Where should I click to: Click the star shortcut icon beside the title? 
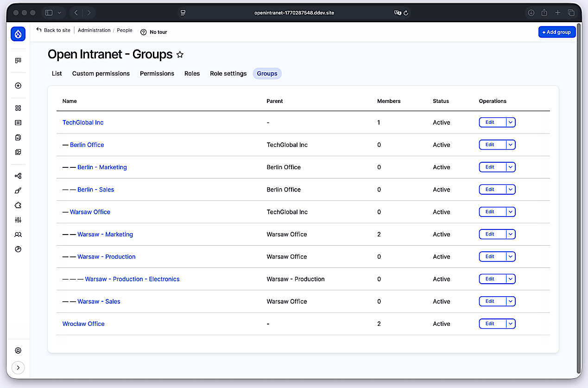(x=180, y=55)
